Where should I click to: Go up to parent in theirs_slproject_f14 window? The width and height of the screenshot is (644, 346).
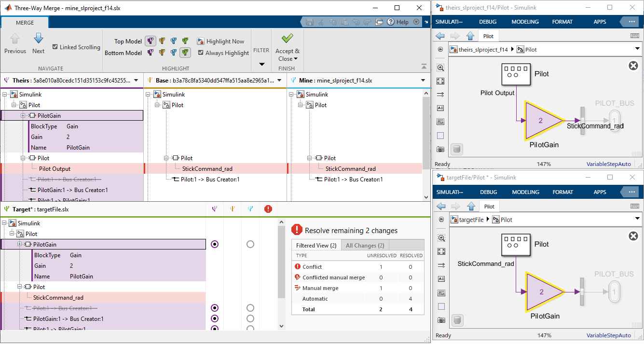[x=470, y=36]
